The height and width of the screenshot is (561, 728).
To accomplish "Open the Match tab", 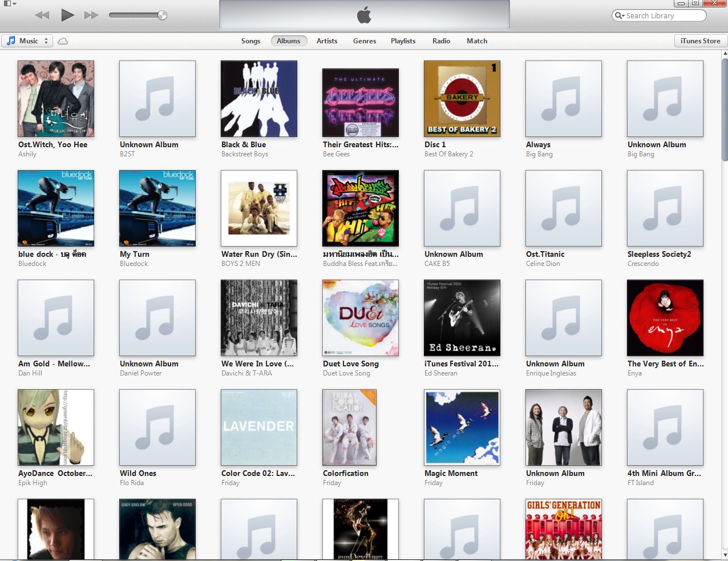I will coord(477,41).
